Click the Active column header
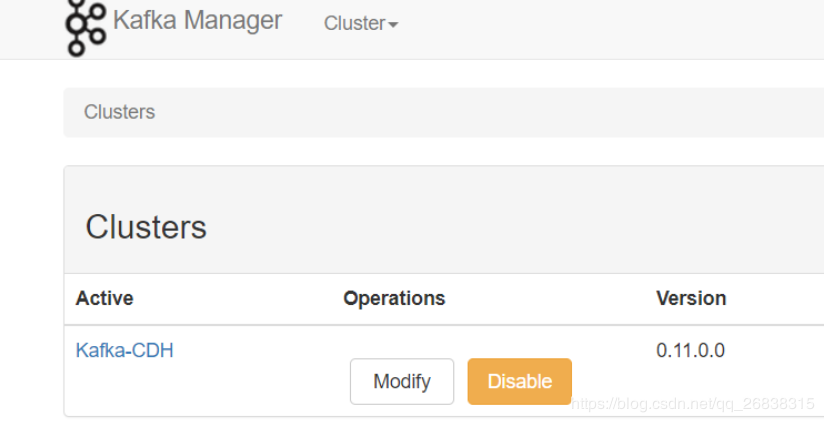824x422 pixels. 105,299
